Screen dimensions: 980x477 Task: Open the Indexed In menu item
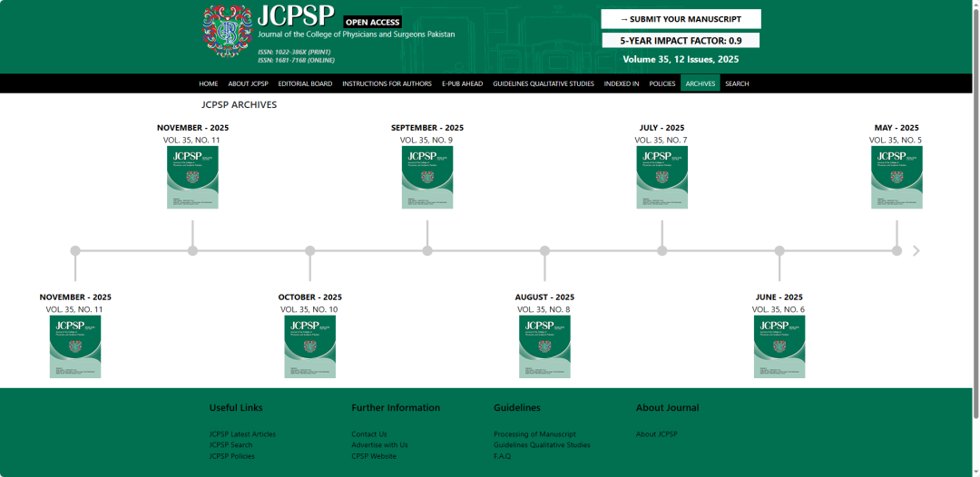coord(622,83)
